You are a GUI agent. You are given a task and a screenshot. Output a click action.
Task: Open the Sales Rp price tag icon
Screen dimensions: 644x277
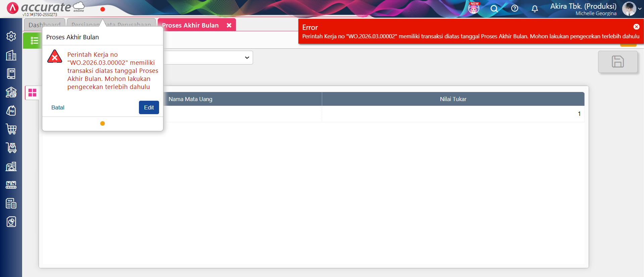click(11, 110)
